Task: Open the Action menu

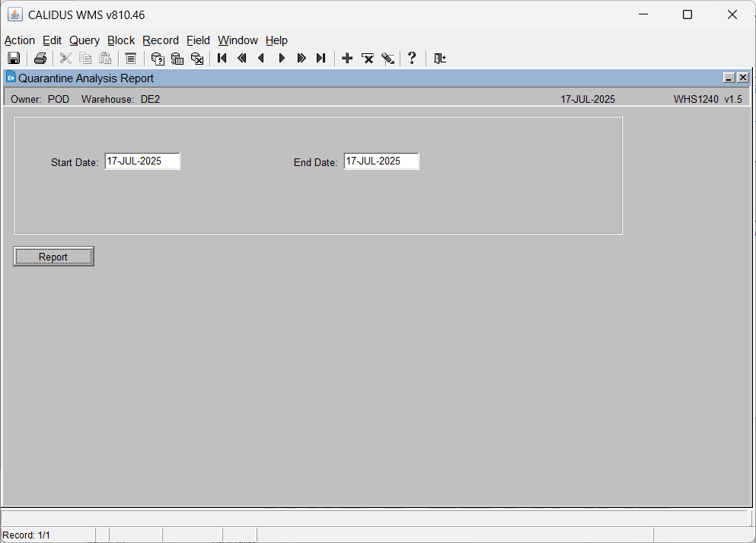Action: pos(20,40)
